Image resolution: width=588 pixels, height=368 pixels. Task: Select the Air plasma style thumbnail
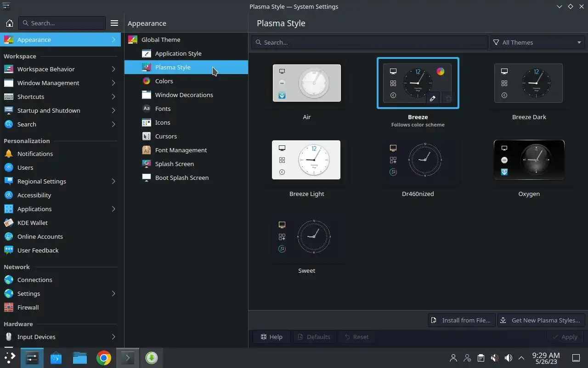coord(307,83)
